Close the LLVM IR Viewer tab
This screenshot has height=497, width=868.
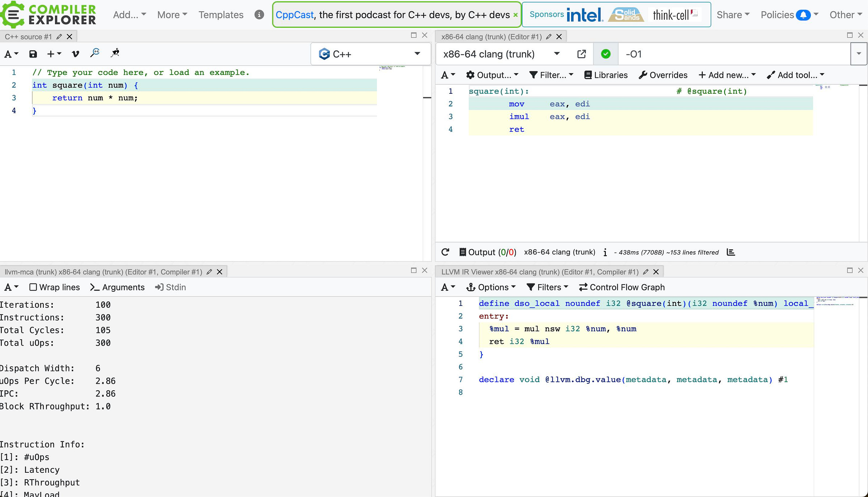(656, 272)
